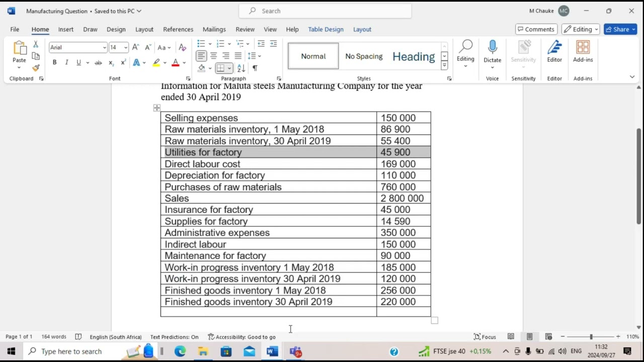The height and width of the screenshot is (362, 644).
Task: Click the Sort A-Z icon
Action: point(241,68)
